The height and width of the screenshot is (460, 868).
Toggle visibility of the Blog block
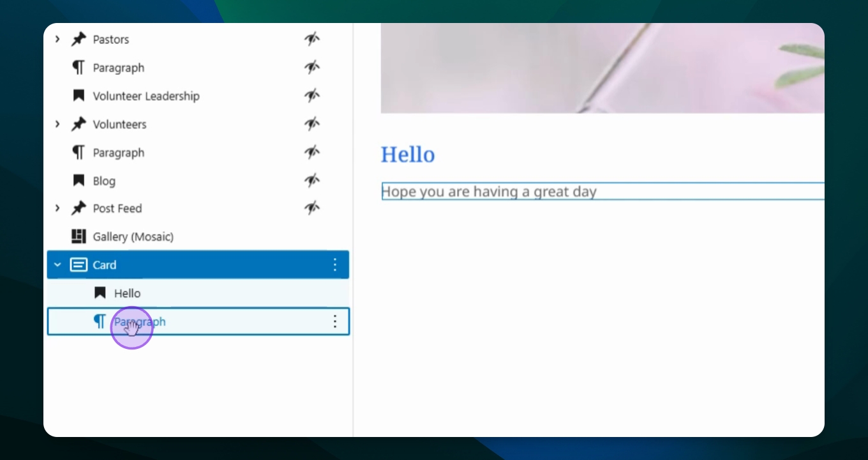(311, 181)
